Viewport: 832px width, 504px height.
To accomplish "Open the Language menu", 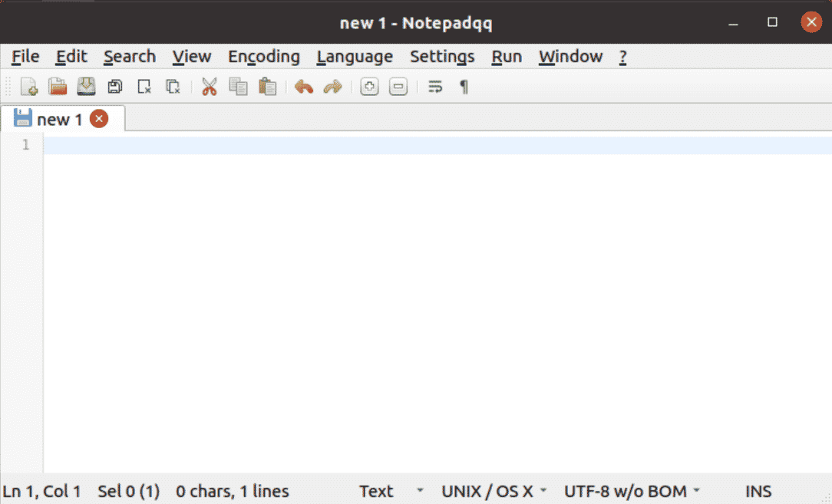I will coord(355,56).
